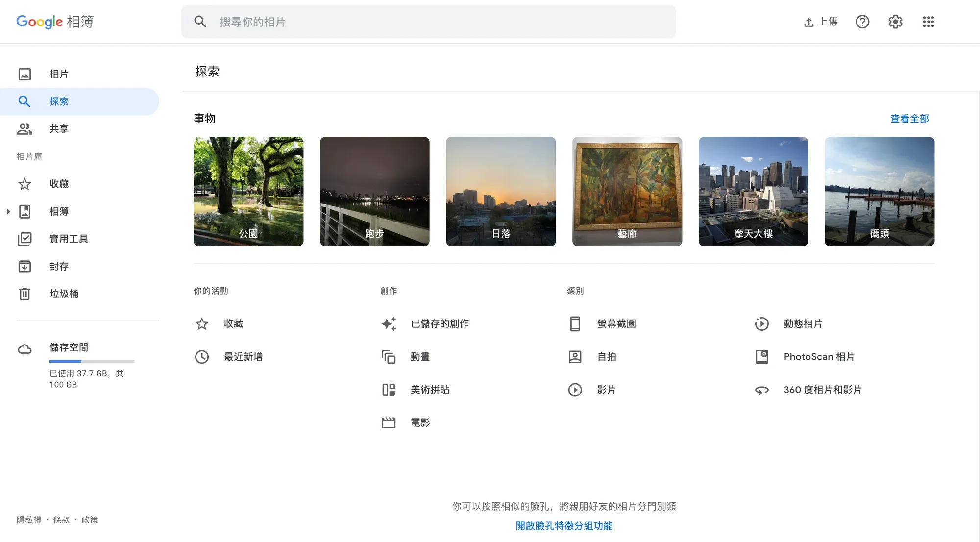Click the 垃圾桶 trash icon in sidebar
980x542 pixels.
[24, 294]
